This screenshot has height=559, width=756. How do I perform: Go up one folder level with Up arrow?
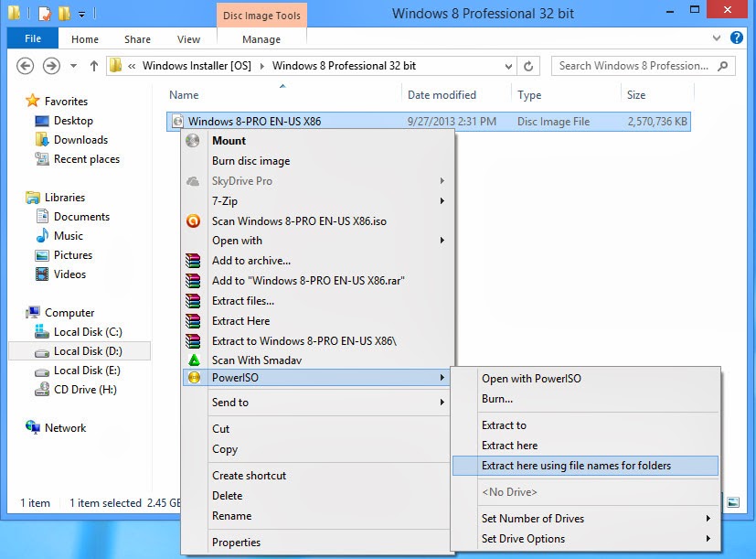coord(94,66)
